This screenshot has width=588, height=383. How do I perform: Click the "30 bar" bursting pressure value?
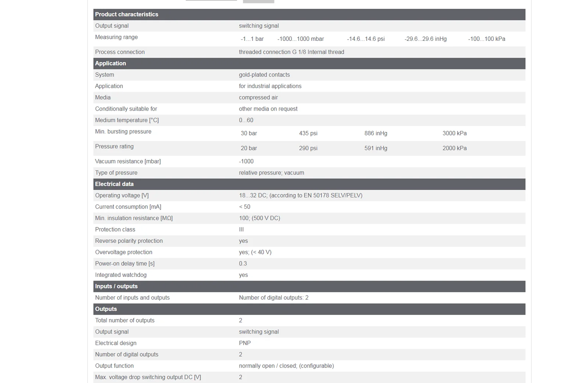249,133
